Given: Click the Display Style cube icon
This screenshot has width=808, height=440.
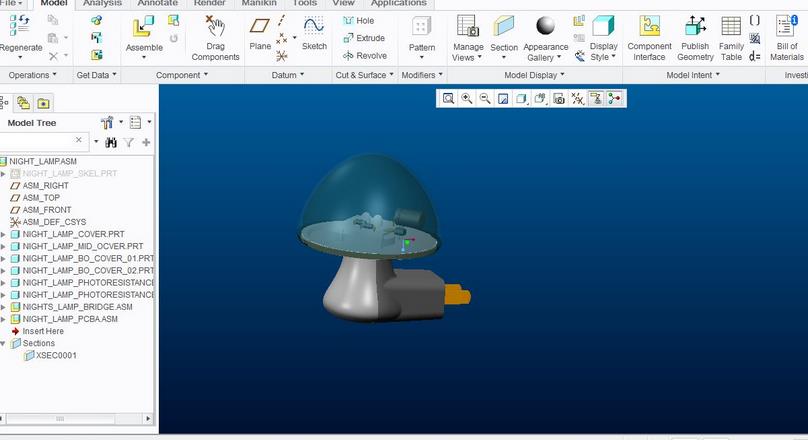Looking at the screenshot, I should [603, 26].
